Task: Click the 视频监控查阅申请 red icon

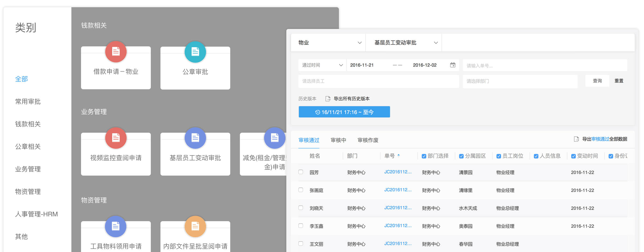Action: (x=116, y=138)
